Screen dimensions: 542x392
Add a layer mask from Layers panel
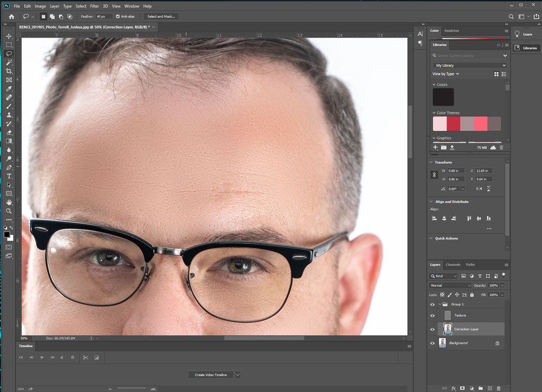pyautogui.click(x=462, y=388)
